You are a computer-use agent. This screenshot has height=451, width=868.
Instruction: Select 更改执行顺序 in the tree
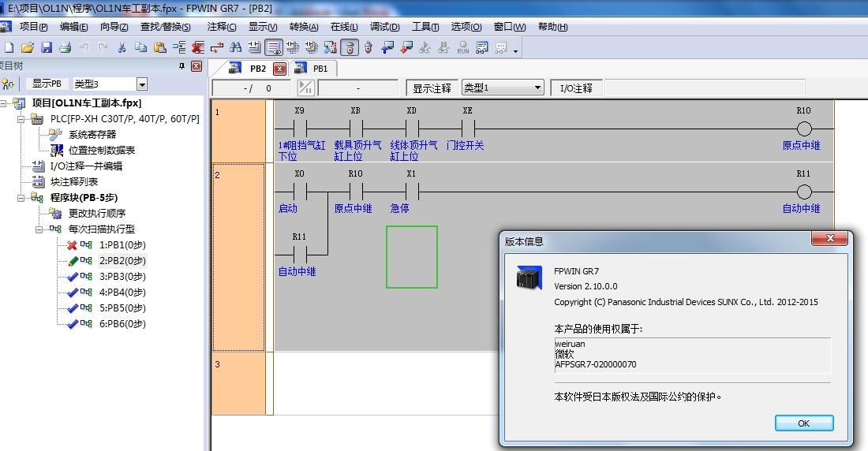(x=97, y=213)
